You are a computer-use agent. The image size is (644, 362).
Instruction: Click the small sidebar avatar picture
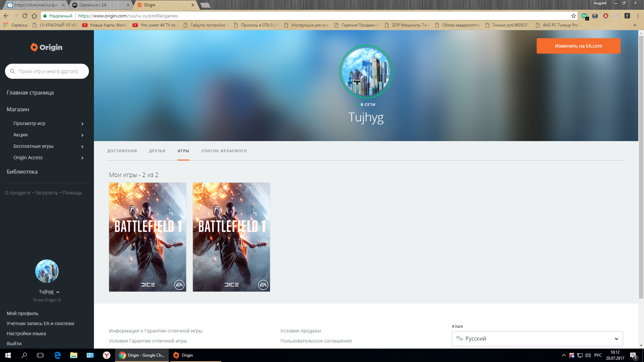point(47,271)
